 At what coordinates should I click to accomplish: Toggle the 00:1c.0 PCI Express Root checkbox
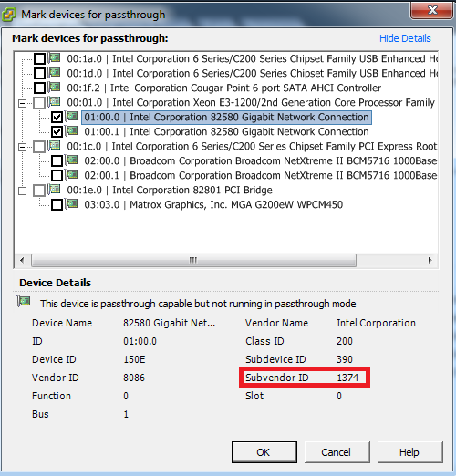39,147
